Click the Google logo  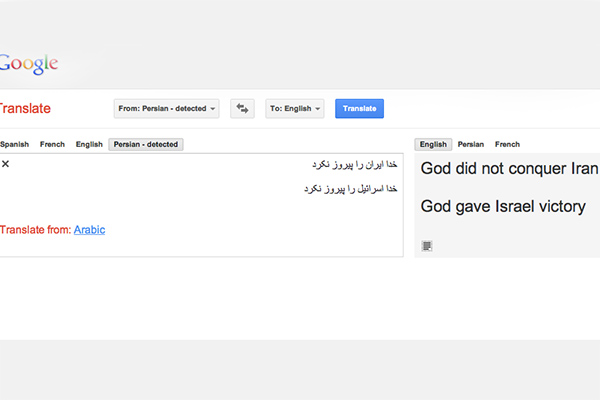(28, 64)
